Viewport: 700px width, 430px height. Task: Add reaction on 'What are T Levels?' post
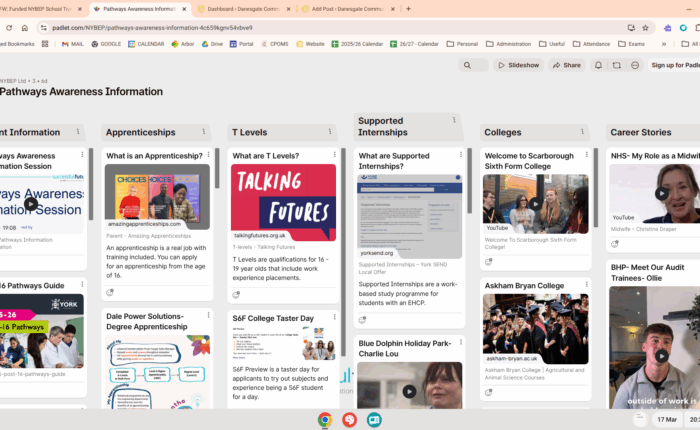tap(236, 295)
